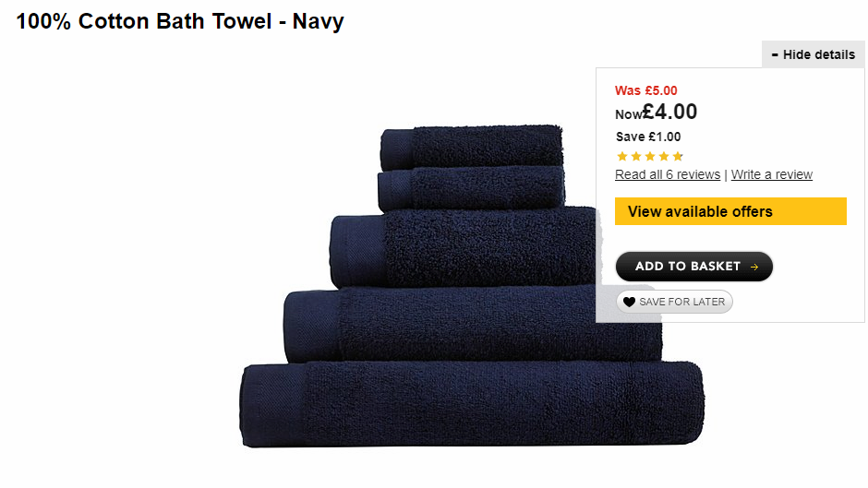Click the Add to Basket button text
The height and width of the screenshot is (488, 868).
(x=688, y=267)
